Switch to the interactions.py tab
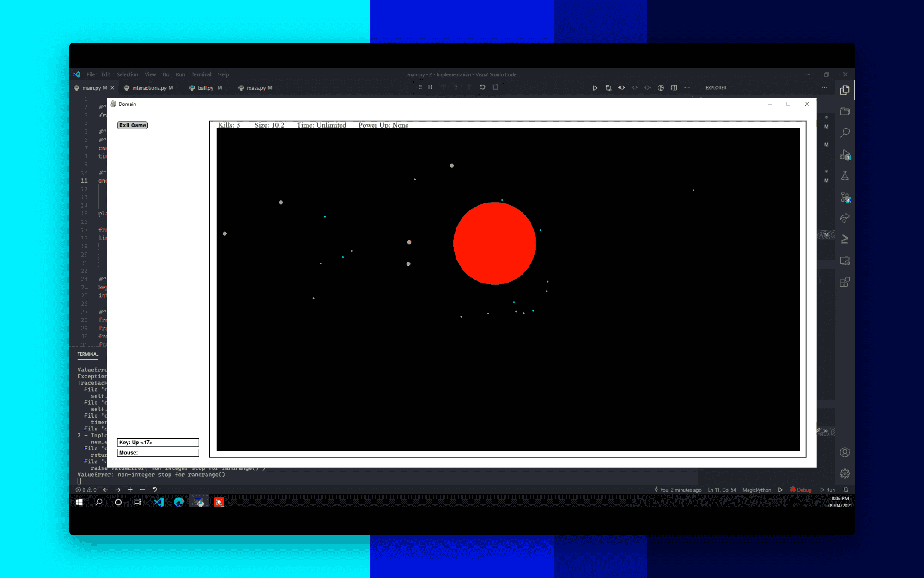Viewport: 924px width, 578px height. 149,88
